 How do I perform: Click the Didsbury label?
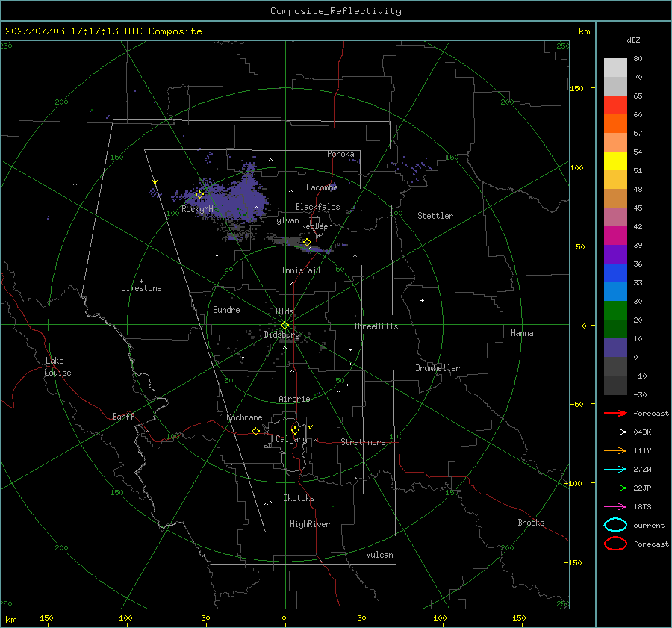click(x=282, y=335)
